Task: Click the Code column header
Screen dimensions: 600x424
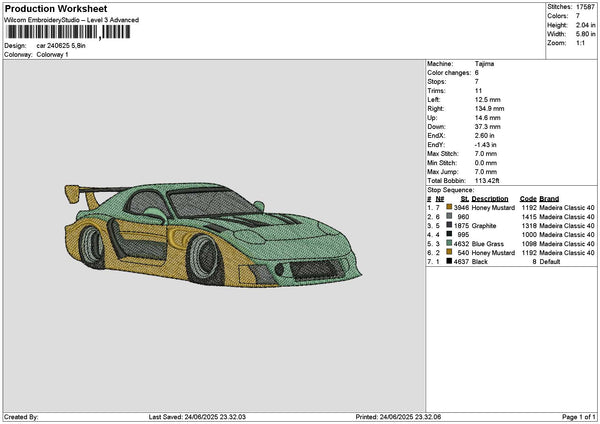Action: 528,198
